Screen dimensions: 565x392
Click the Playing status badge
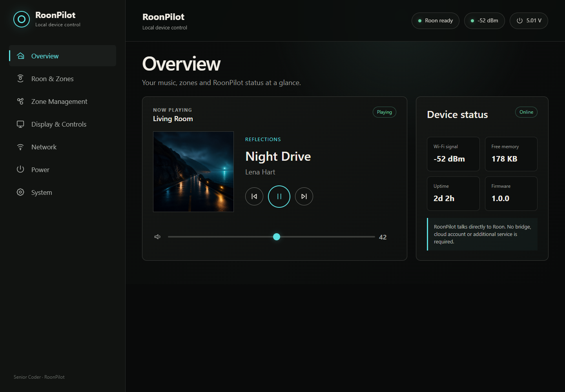(x=385, y=112)
